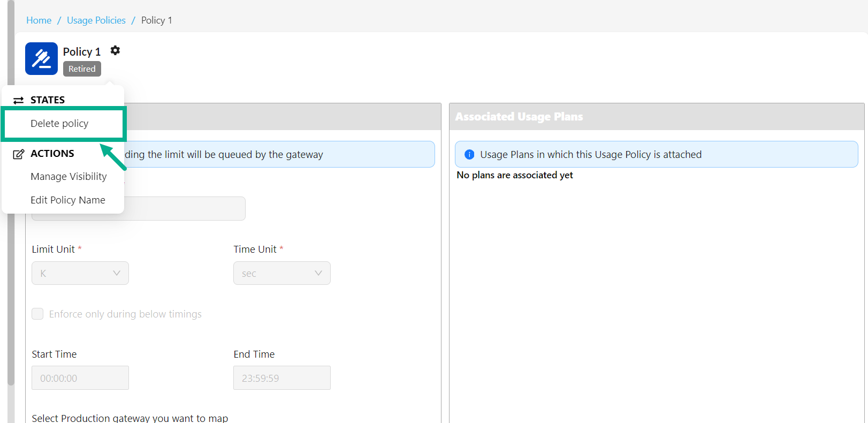Click the Associated Usage Plans panel header
Image resolution: width=868 pixels, height=423 pixels.
pyautogui.click(x=656, y=117)
